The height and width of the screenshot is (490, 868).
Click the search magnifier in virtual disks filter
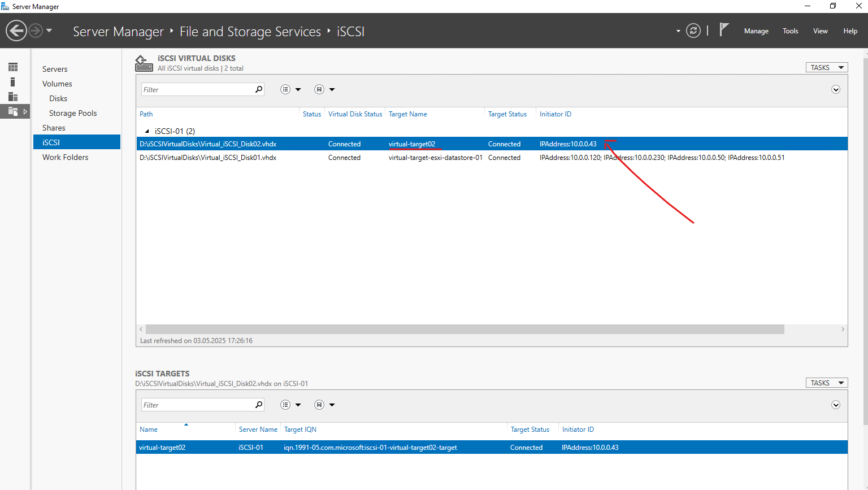coord(259,89)
